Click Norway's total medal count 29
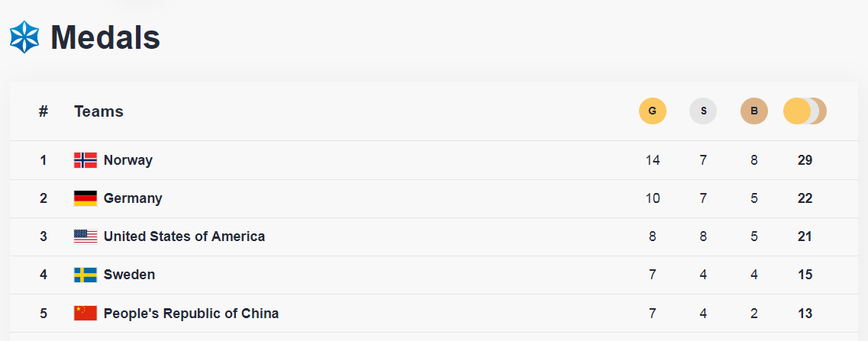 [804, 160]
